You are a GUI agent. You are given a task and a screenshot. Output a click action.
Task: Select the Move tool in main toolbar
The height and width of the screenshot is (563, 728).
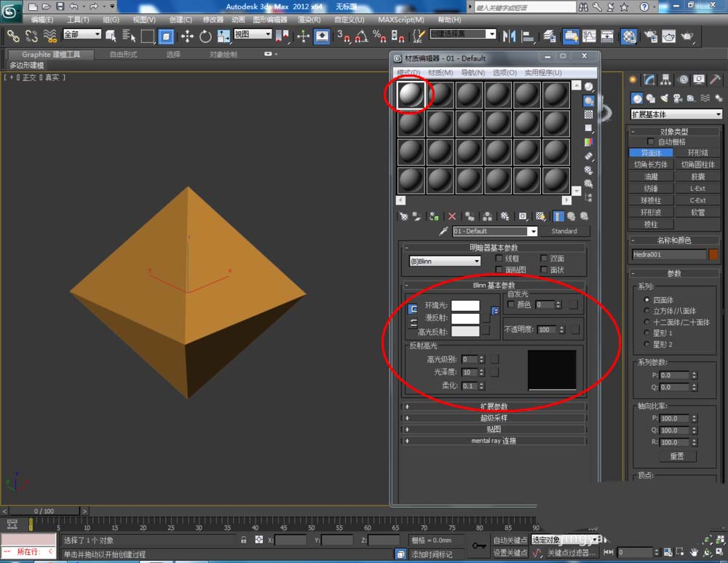(x=187, y=36)
